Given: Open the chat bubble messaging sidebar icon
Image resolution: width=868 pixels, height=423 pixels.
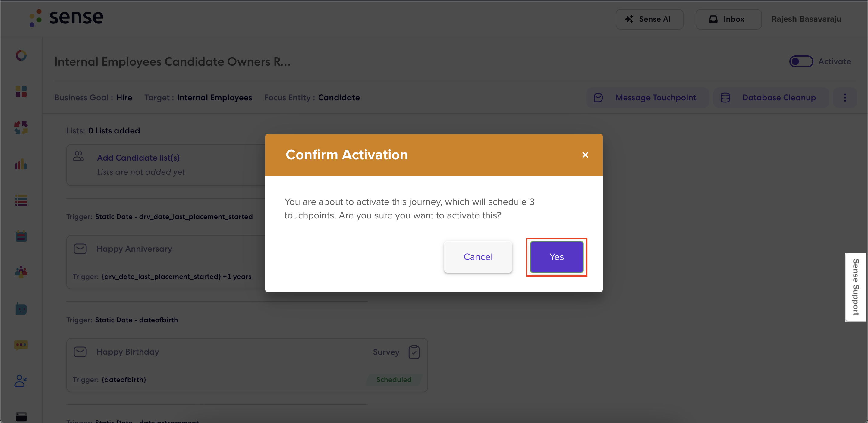Looking at the screenshot, I should pos(21,345).
